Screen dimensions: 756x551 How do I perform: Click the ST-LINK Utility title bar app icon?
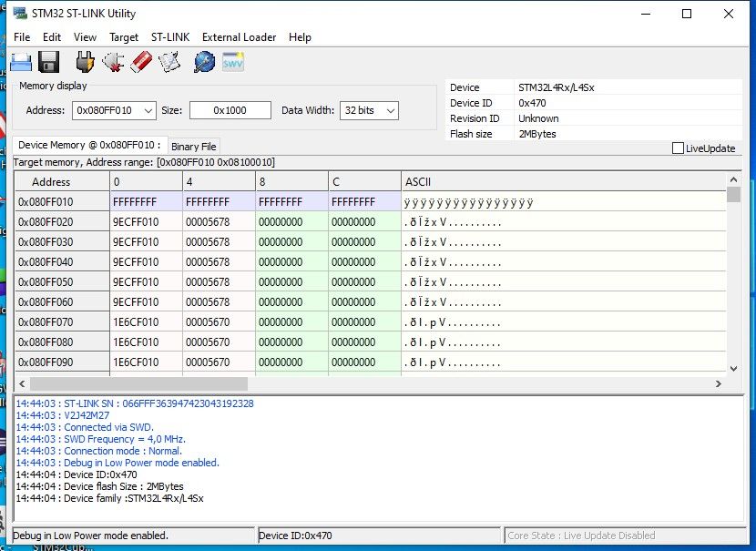(x=20, y=13)
